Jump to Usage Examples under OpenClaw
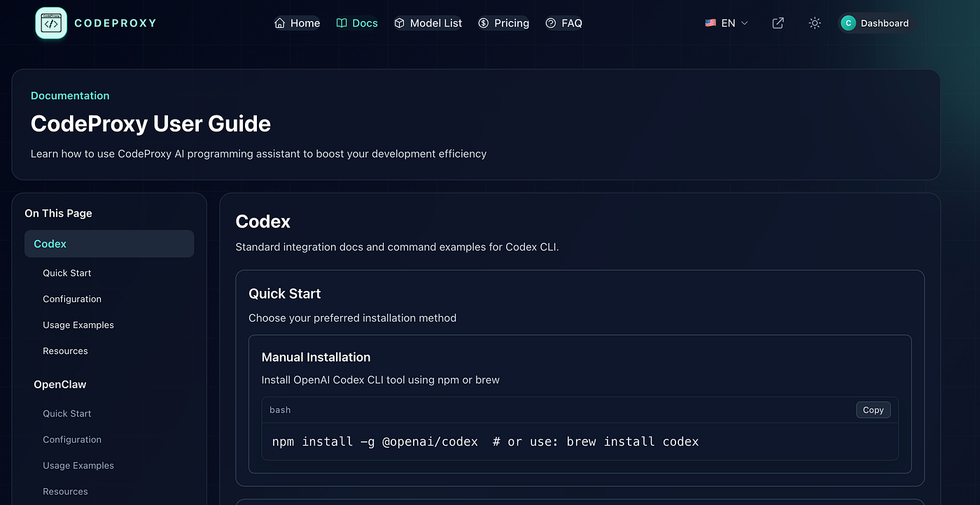The width and height of the screenshot is (980, 505). [x=78, y=465]
